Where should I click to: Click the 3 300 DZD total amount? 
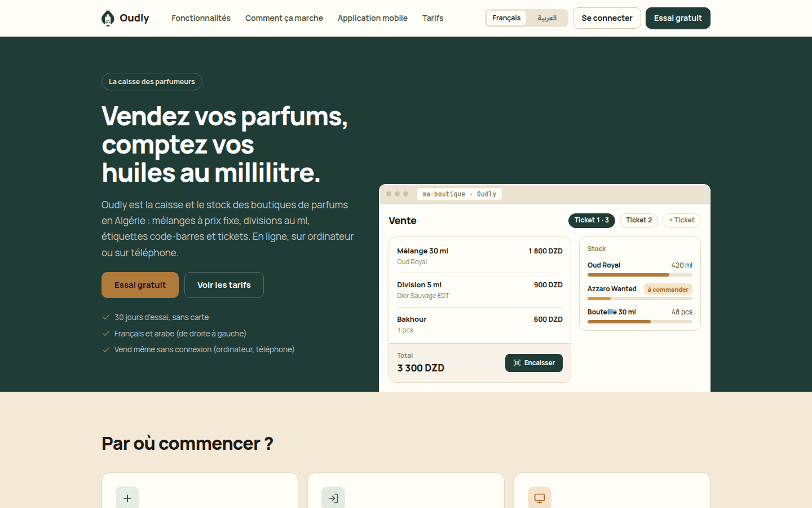pos(421,368)
